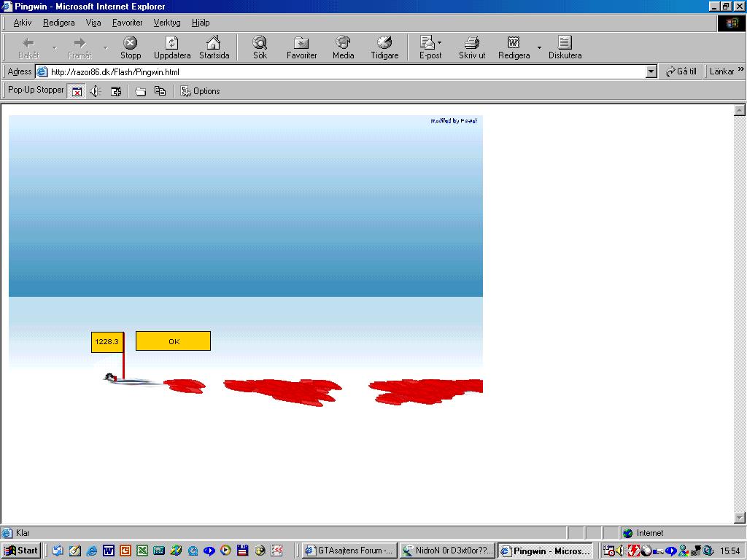Expand the address bar dropdown arrow
The width and height of the screenshot is (747, 560).
coord(651,72)
